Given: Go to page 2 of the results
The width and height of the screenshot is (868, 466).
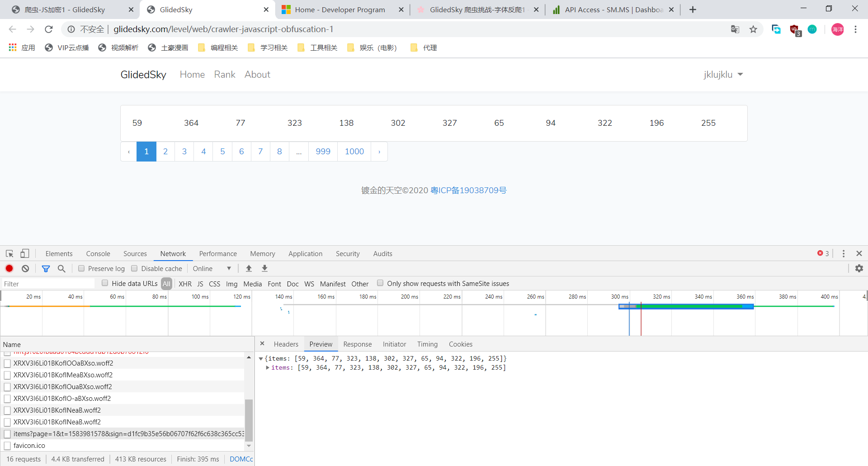Looking at the screenshot, I should pyautogui.click(x=165, y=152).
